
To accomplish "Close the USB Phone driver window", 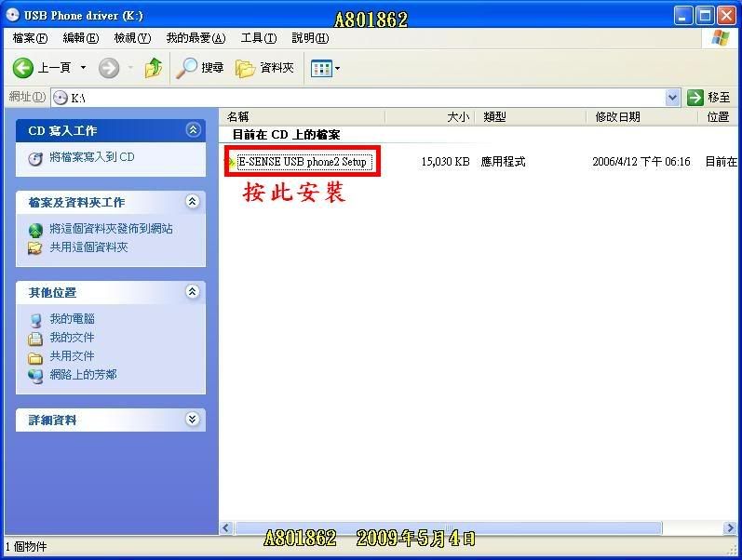I will 726,16.
